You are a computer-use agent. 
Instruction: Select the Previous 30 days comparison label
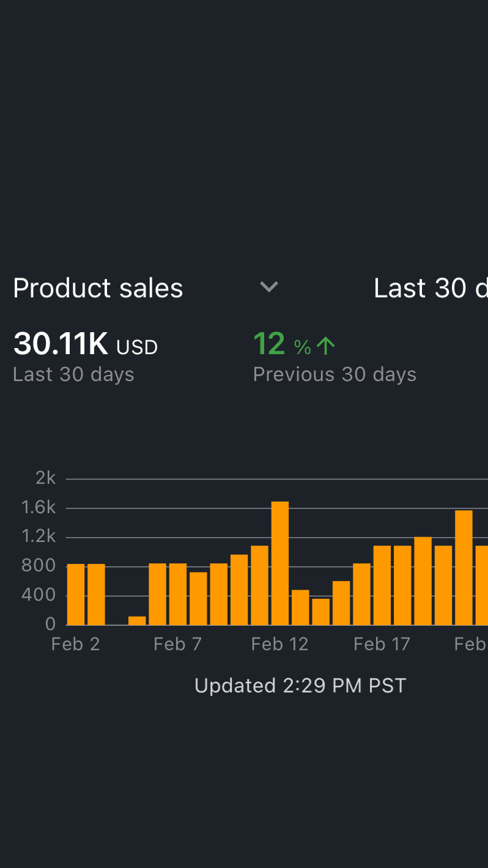[x=335, y=374]
